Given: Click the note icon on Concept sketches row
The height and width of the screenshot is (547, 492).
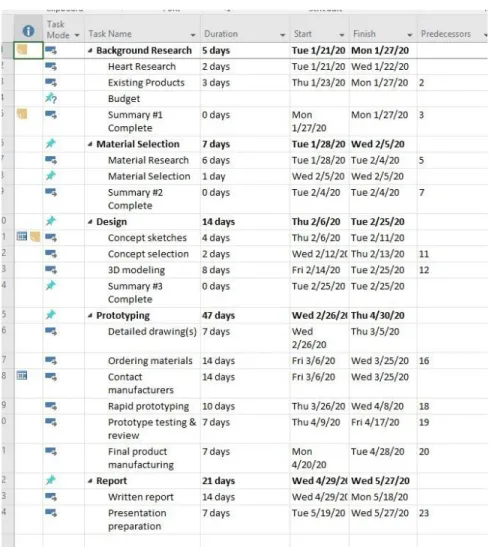Looking at the screenshot, I should (x=35, y=237).
